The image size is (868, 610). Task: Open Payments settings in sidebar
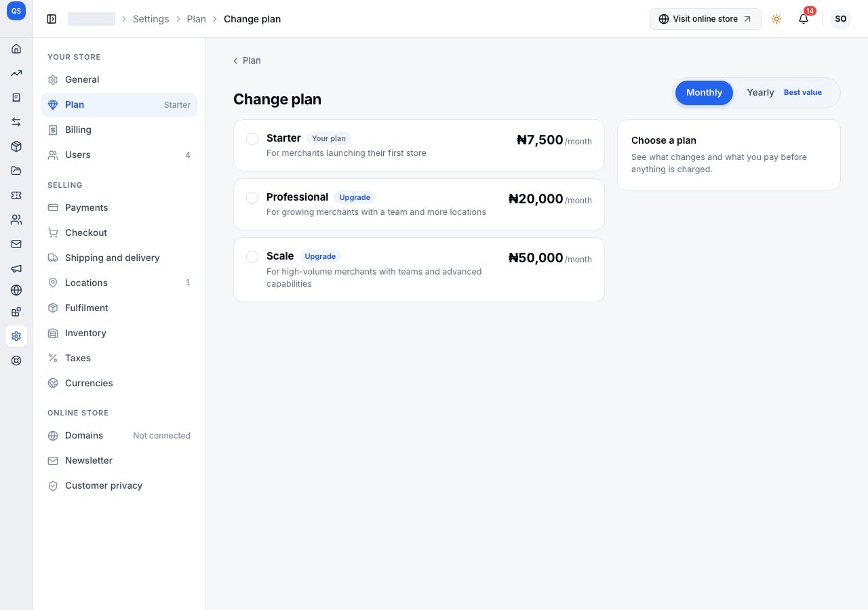click(119, 208)
